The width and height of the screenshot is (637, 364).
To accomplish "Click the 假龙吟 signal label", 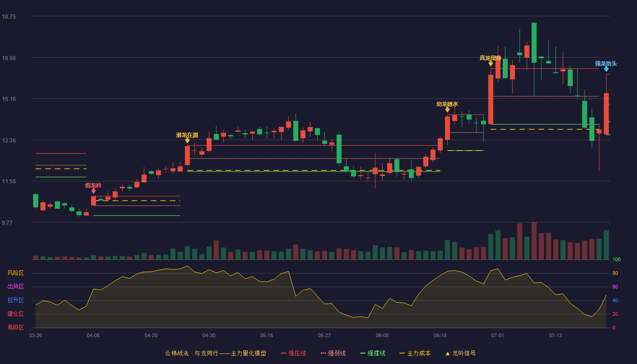I will [93, 185].
